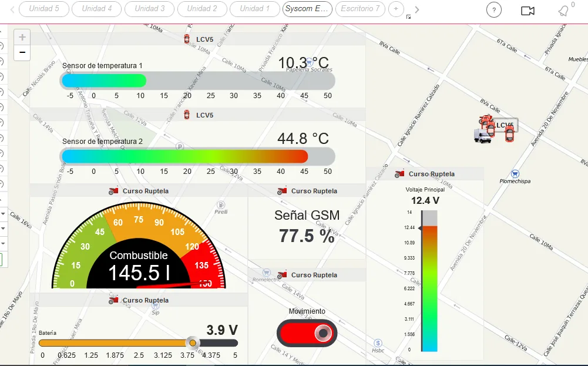Screen dimensions: 588x366
Task: Click the Sip shop icon on map
Action: pos(155,305)
